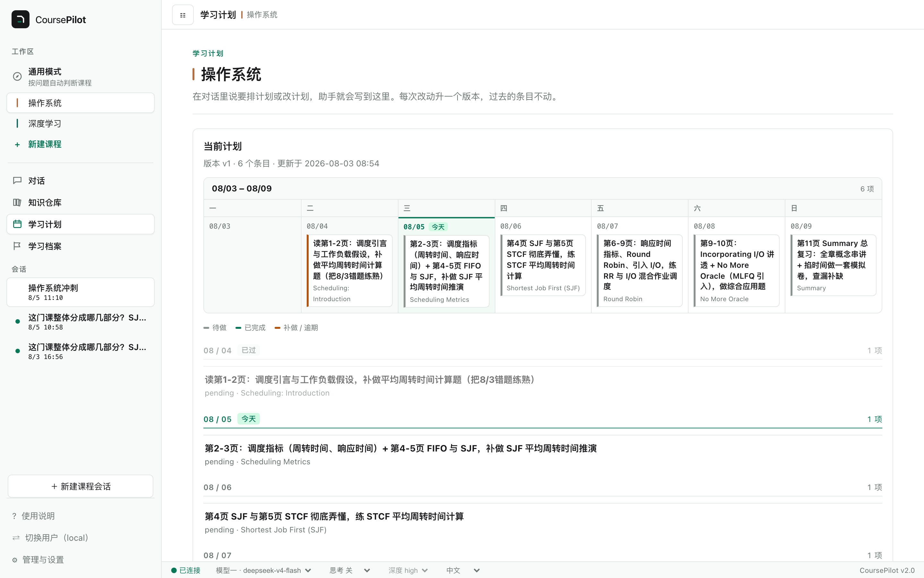Toggle the sidebar collapse button
The height and width of the screenshot is (578, 924).
click(183, 15)
